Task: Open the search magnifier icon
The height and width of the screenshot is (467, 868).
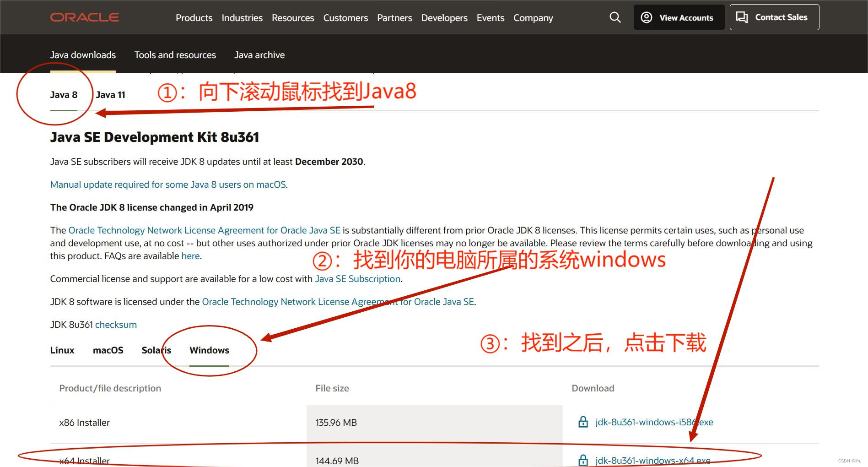Action: click(615, 17)
